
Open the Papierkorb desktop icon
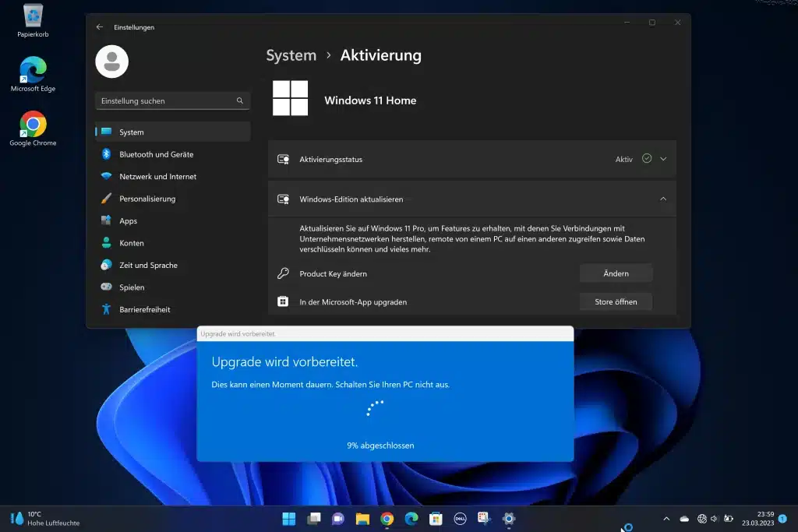(33, 20)
